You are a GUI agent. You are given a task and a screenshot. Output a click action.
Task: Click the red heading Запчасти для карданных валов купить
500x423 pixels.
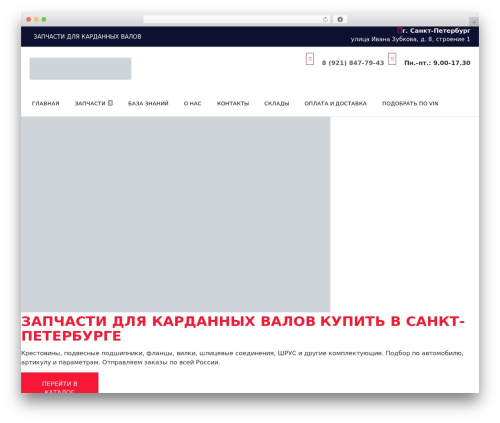coord(243,328)
